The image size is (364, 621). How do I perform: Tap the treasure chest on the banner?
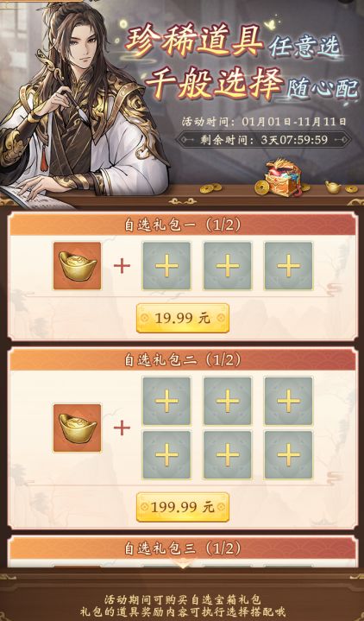point(283,178)
